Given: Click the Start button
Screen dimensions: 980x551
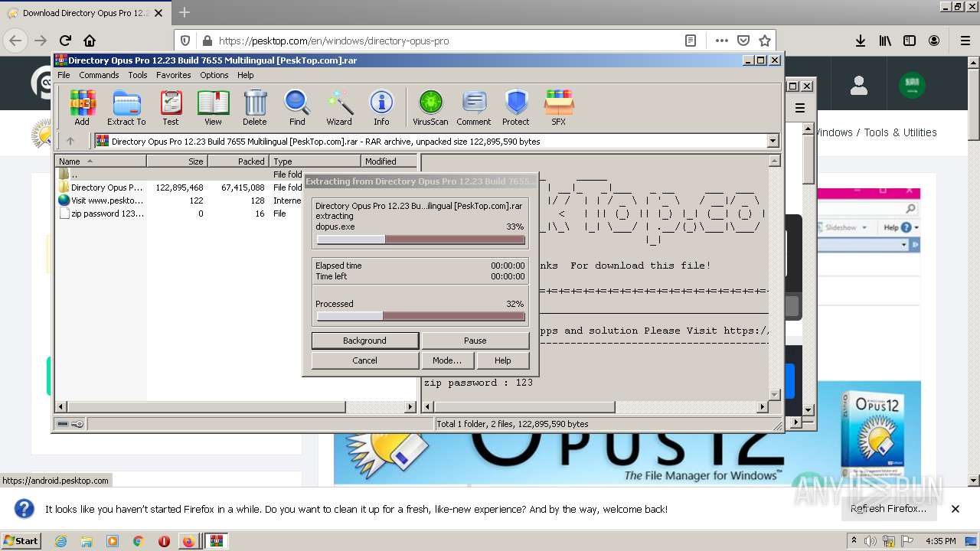Looking at the screenshot, I should [21, 541].
